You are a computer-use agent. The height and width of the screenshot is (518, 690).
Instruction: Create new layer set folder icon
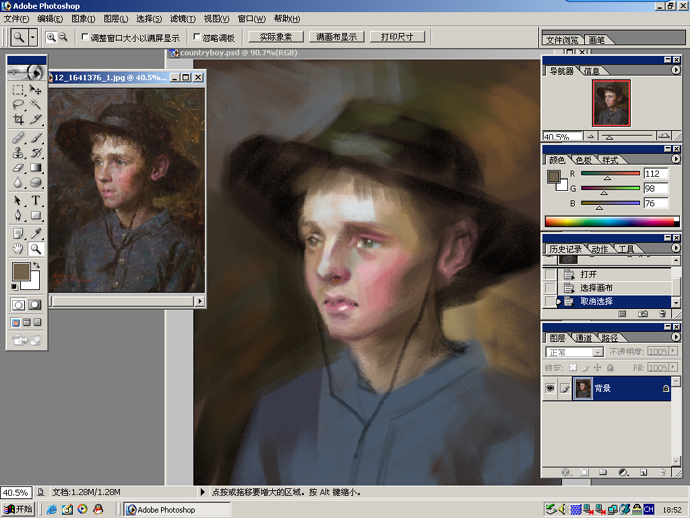[603, 472]
